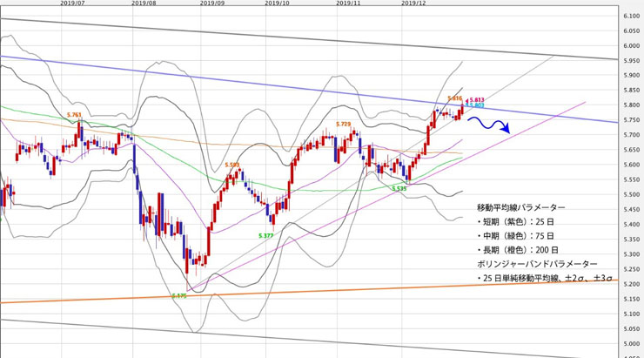
Task: Click the 5.350 price axis value
Action: (x=631, y=240)
